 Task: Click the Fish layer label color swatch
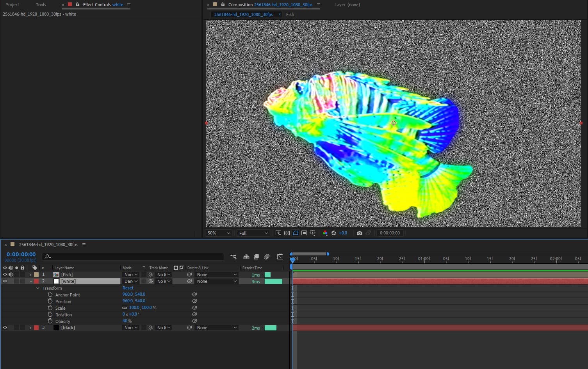click(x=36, y=275)
